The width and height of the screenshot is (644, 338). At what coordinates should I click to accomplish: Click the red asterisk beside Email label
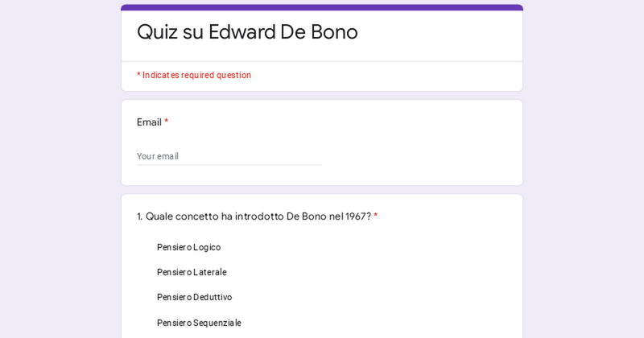tap(167, 122)
